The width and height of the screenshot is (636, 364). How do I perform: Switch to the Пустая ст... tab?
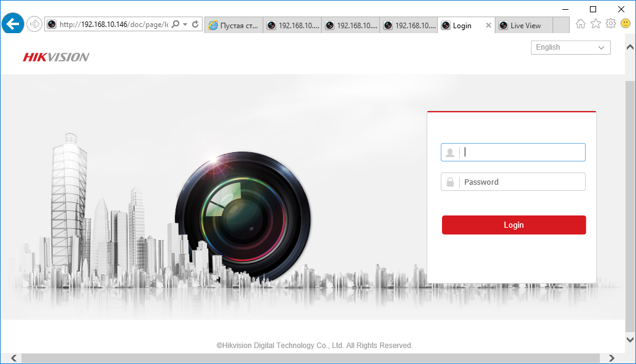coord(234,25)
